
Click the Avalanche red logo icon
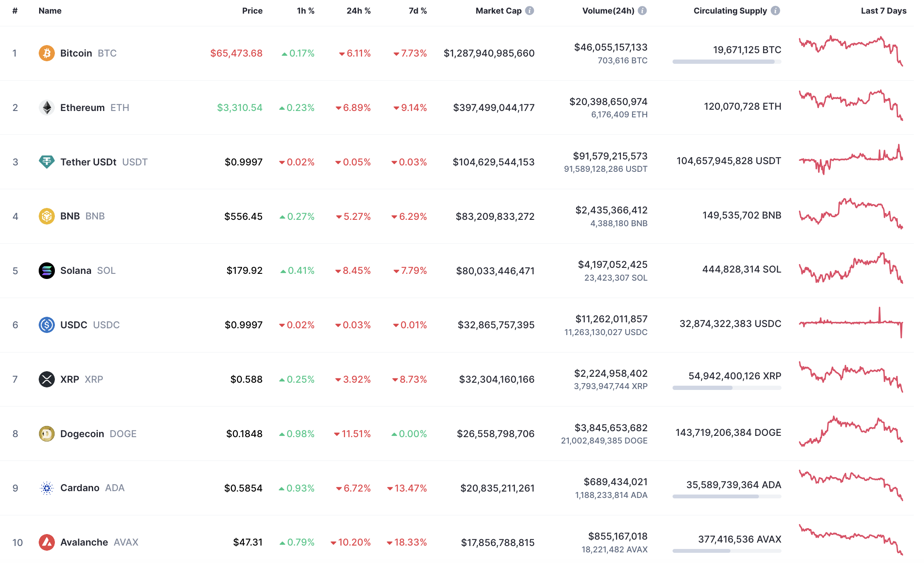(46, 542)
